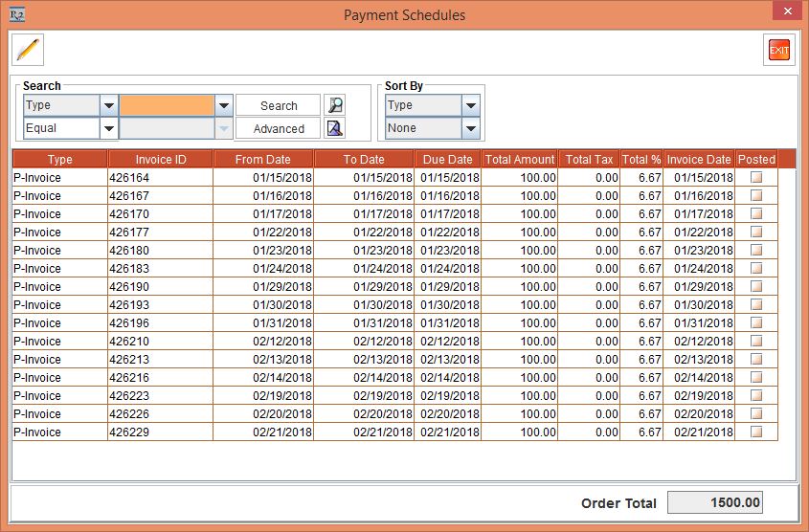This screenshot has width=809, height=532.
Task: Click the Order Total value field
Action: click(714, 503)
